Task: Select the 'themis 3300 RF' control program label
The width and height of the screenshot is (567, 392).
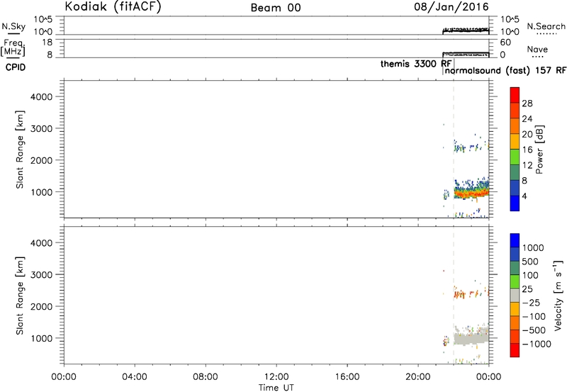Action: (416, 64)
